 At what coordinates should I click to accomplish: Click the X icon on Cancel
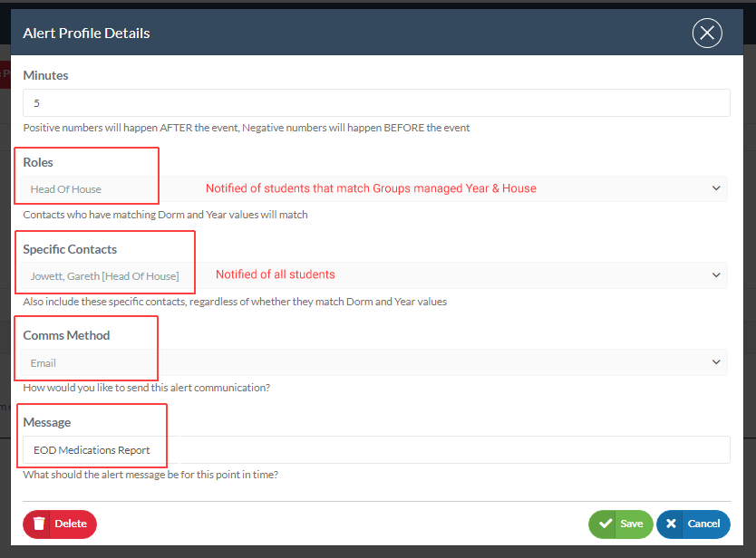(x=672, y=524)
